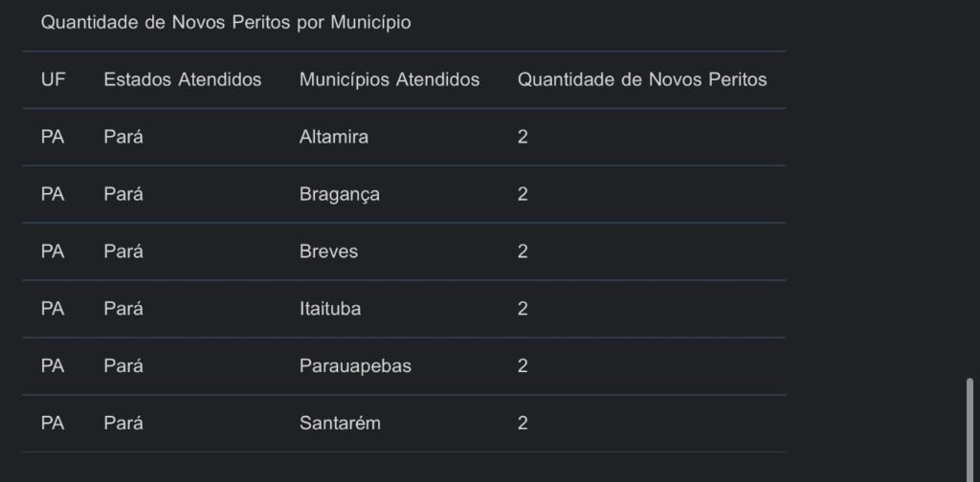Select the "Quantidade de Novos Peritos" column header

(x=642, y=79)
